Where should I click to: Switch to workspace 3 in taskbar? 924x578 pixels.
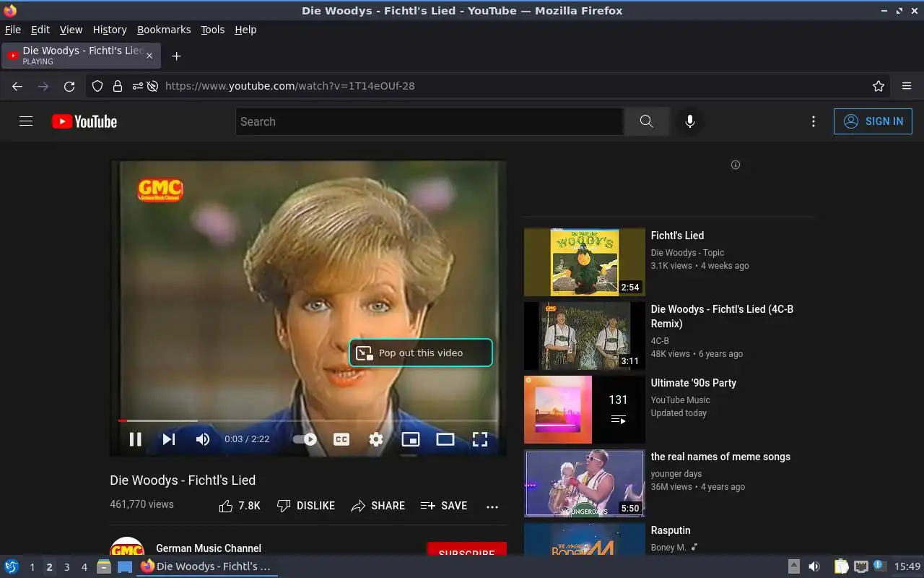click(x=66, y=567)
